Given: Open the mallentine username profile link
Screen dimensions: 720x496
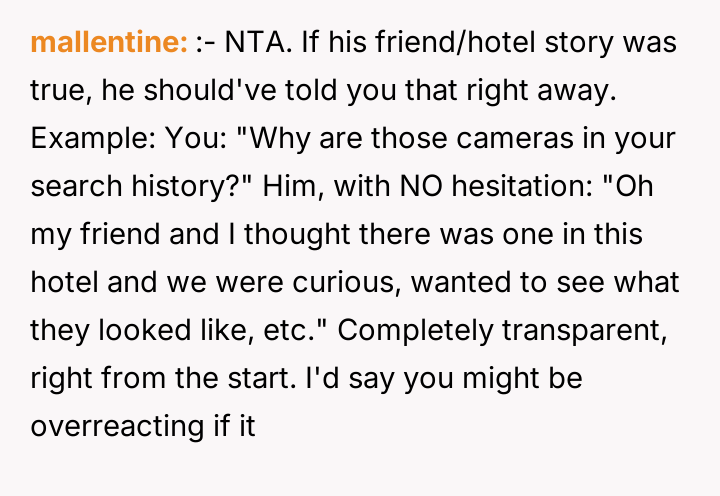Looking at the screenshot, I should point(110,44).
